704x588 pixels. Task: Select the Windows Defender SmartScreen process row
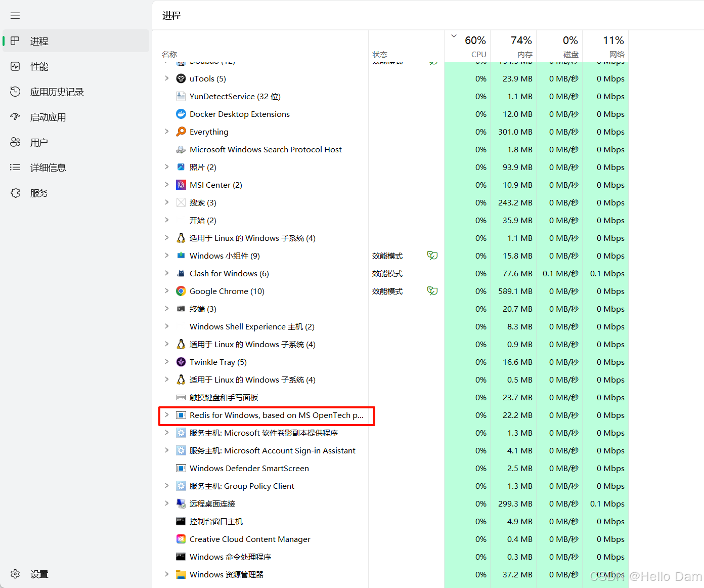tap(249, 468)
